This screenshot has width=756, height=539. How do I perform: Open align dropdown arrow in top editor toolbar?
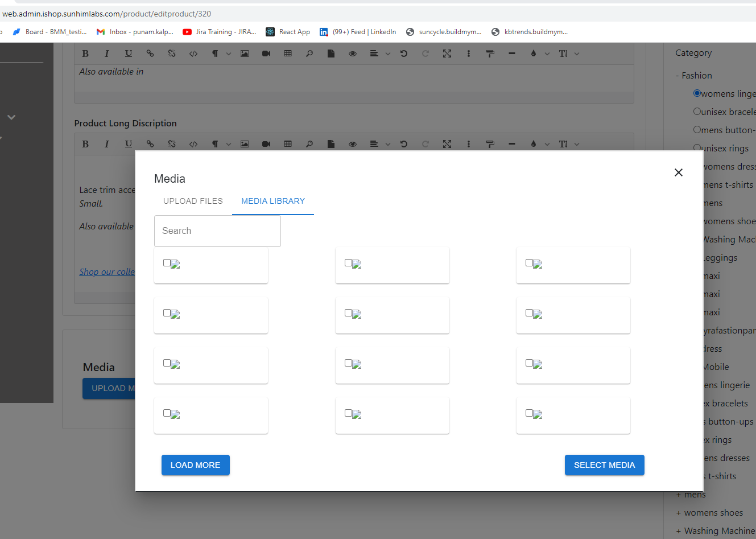388,54
